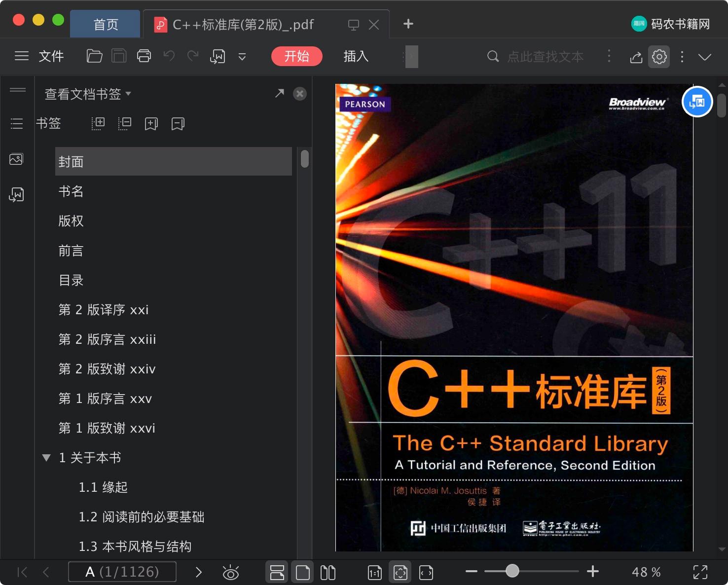Close the bookmark panel
Viewport: 728px width, 585px height.
300,94
